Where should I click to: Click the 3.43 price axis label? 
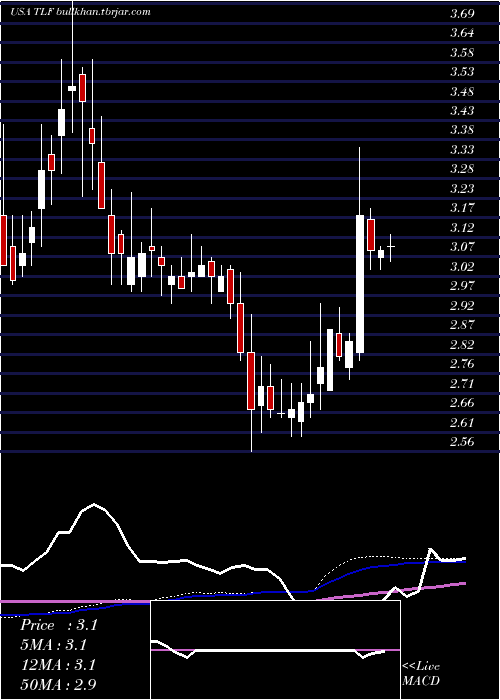click(462, 111)
